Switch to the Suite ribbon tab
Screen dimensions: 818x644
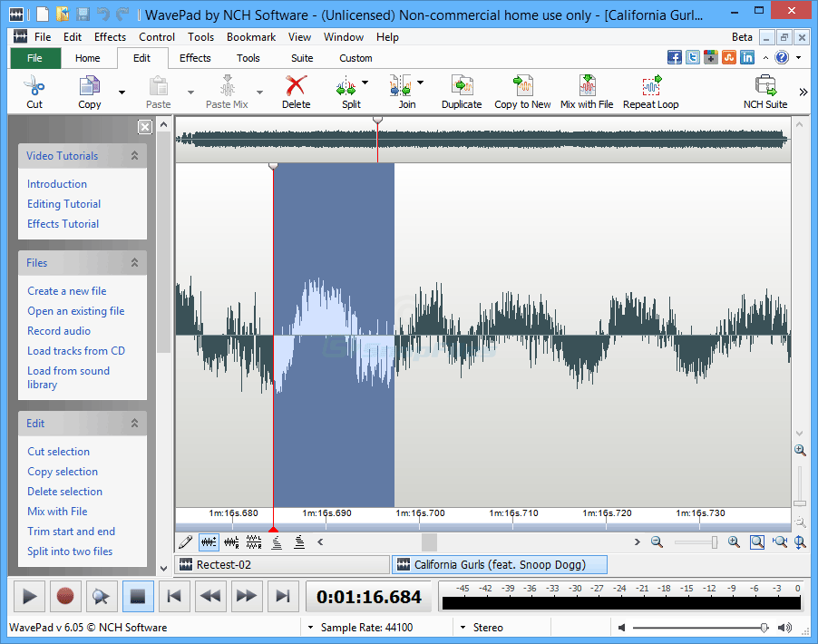(302, 58)
